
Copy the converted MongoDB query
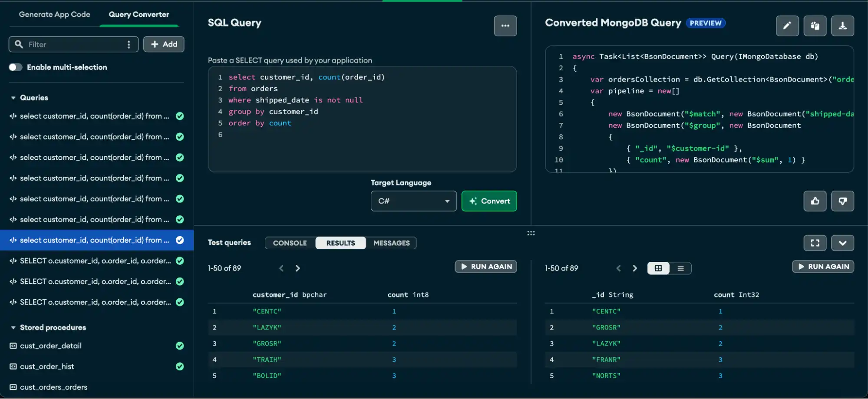pyautogui.click(x=815, y=26)
